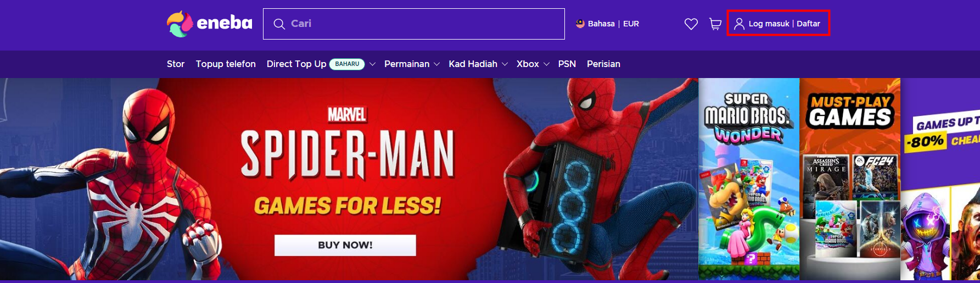The image size is (980, 283).
Task: Open the Stor menu item
Action: click(x=176, y=64)
